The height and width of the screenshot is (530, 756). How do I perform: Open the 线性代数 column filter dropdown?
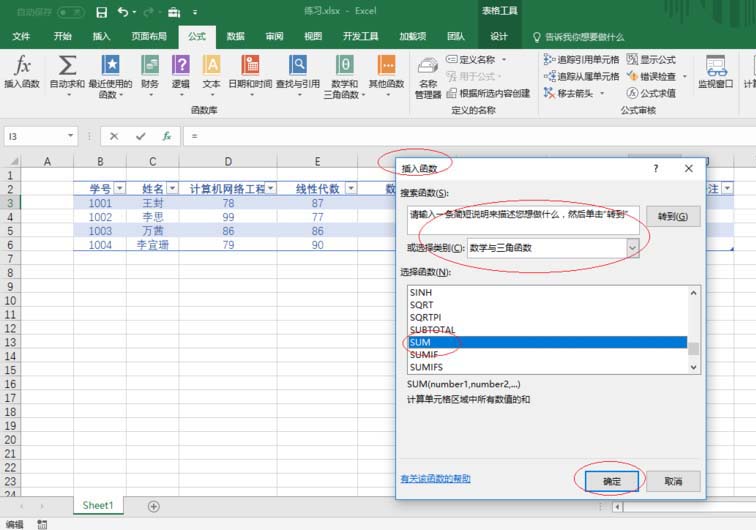[351, 188]
